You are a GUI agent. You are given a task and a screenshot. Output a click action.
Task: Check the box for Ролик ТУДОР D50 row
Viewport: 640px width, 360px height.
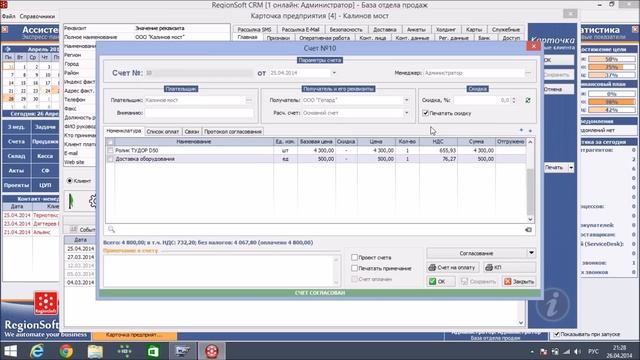(110, 150)
